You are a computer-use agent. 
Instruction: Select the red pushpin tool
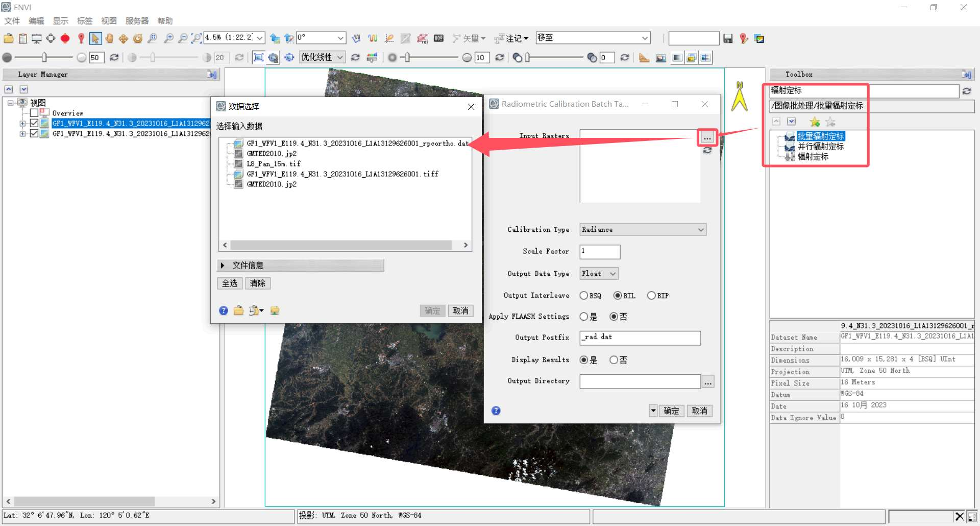81,38
